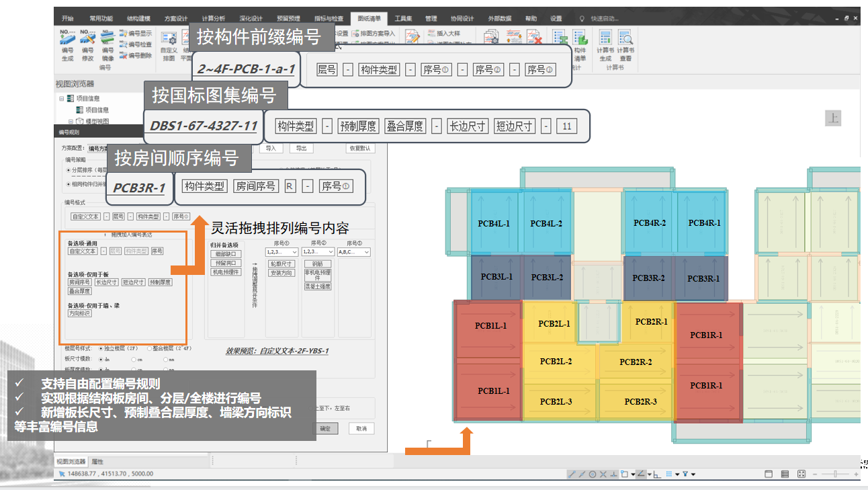Click the zoom slider in status bar
Screen dimensions: 868x490
pyautogui.click(x=835, y=474)
